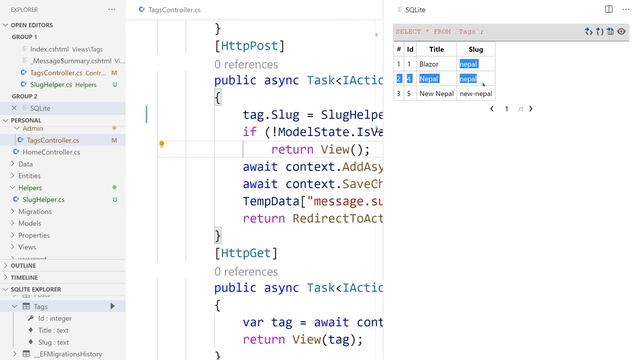Select the 'Id : integer' column entry
Image resolution: width=640 pixels, height=360 pixels.
tap(55, 318)
